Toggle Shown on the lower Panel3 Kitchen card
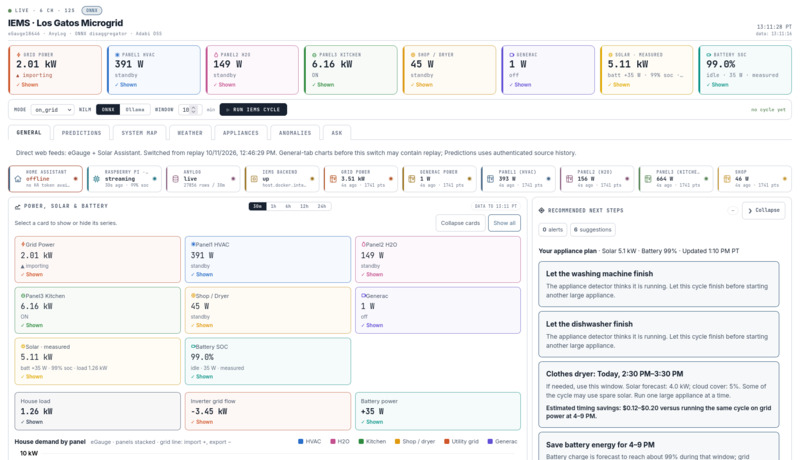The width and height of the screenshot is (806, 460). click(31, 325)
